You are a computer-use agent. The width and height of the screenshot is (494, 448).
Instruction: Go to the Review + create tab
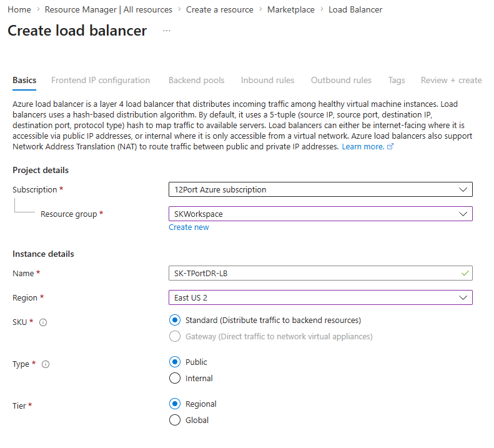pos(451,81)
